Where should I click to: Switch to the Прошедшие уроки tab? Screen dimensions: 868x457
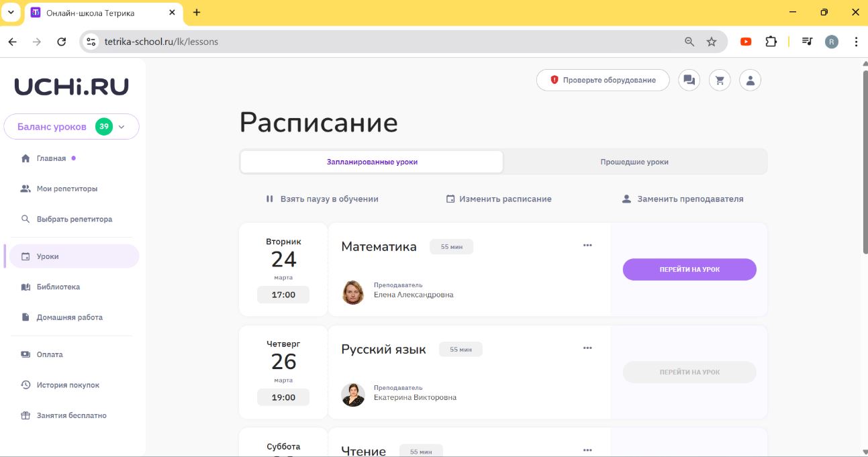click(634, 162)
